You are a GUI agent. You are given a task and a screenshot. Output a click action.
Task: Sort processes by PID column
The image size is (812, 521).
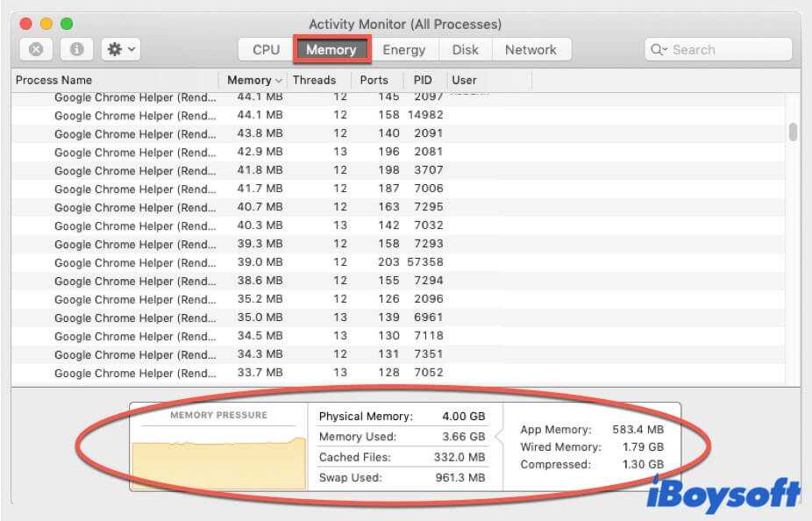(x=423, y=80)
